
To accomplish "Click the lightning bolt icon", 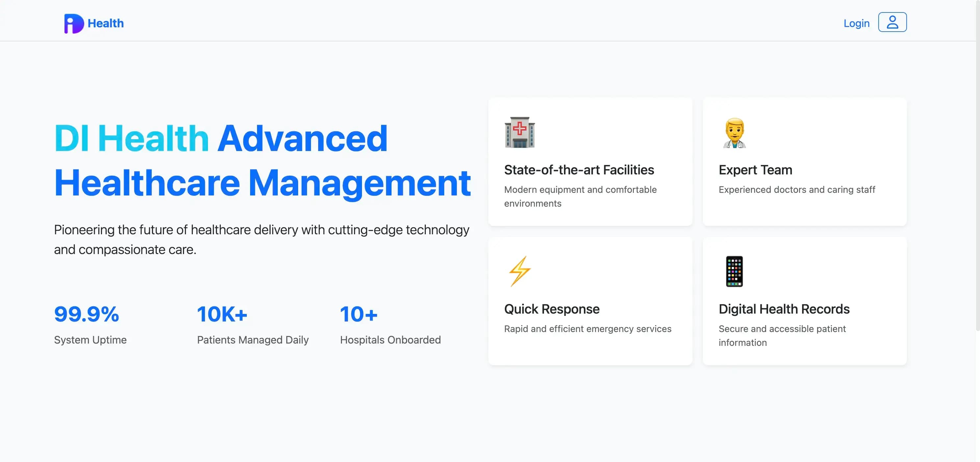I will 520,271.
